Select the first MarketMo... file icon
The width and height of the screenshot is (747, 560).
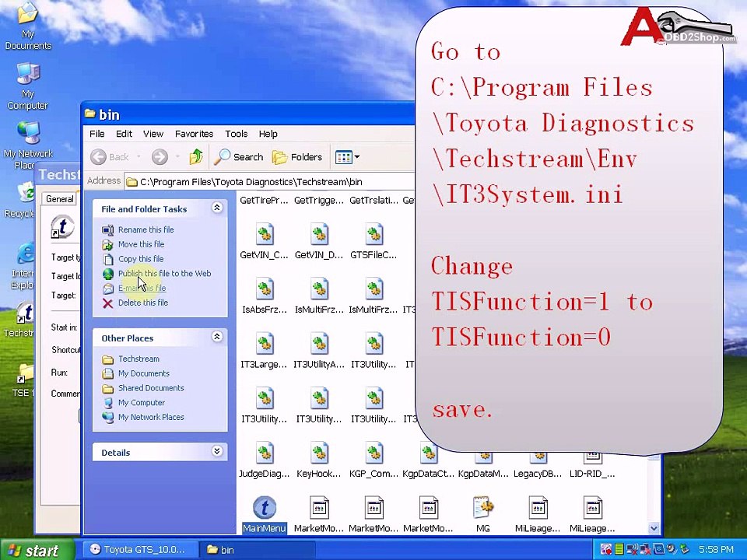pyautogui.click(x=319, y=508)
